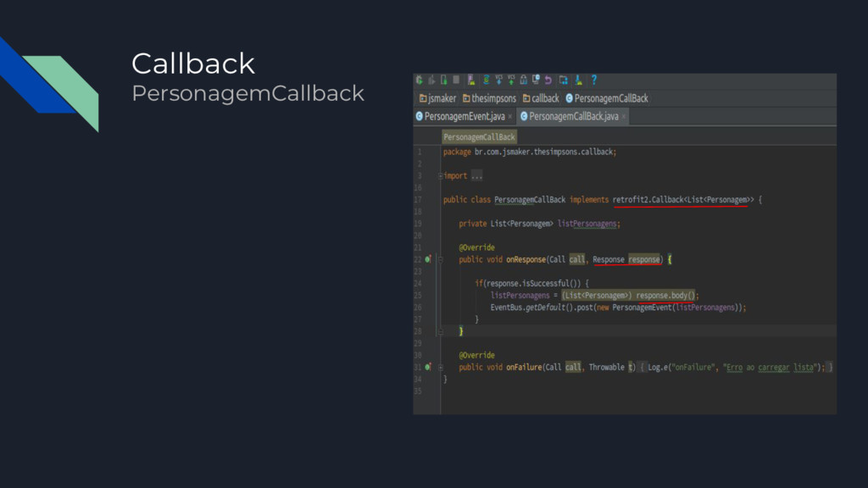Open the Project Structure folder icon
868x488 pixels.
coord(563,80)
